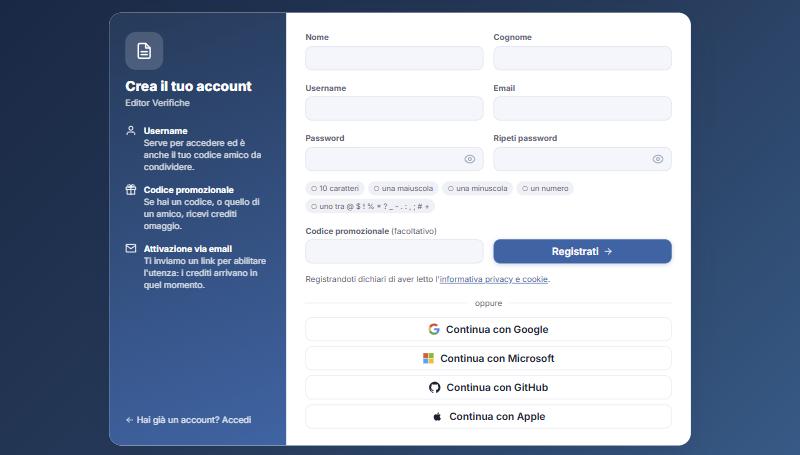Image resolution: width=800 pixels, height=455 pixels.
Task: Click the arrow icon on the Registrati button
Action: click(x=608, y=251)
